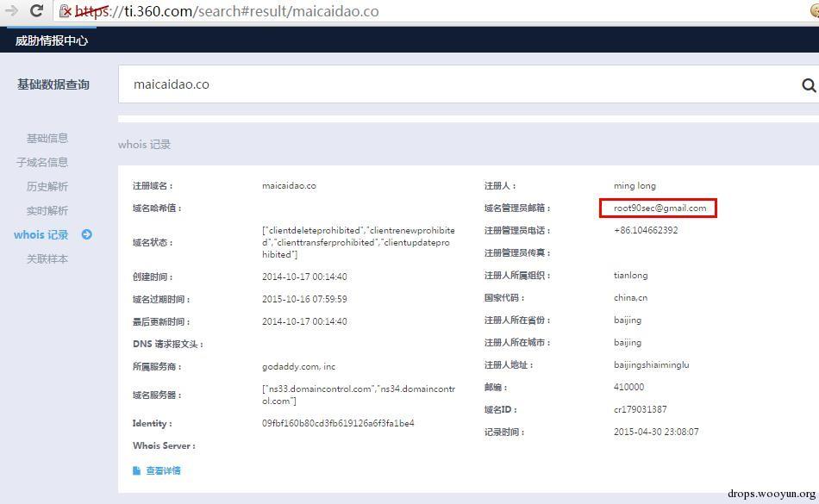Reload the page with refresh icon

click(x=36, y=10)
